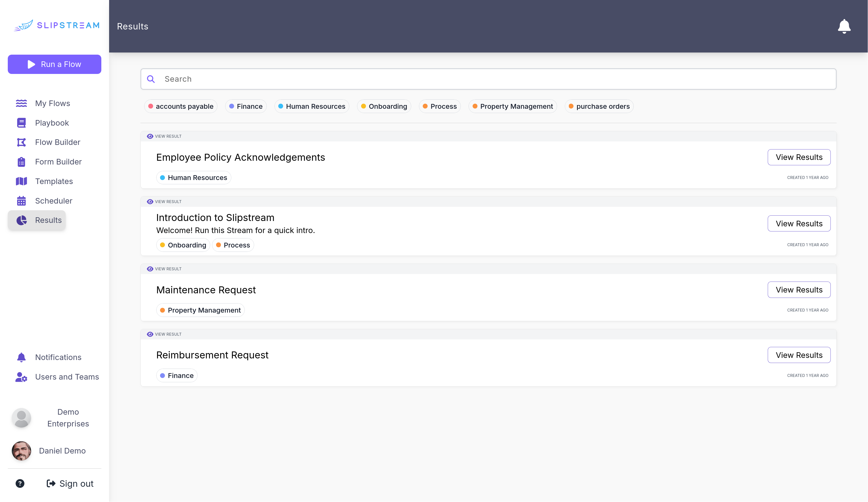The height and width of the screenshot is (502, 868).
Task: Open Templates in the sidebar
Action: click(x=54, y=181)
